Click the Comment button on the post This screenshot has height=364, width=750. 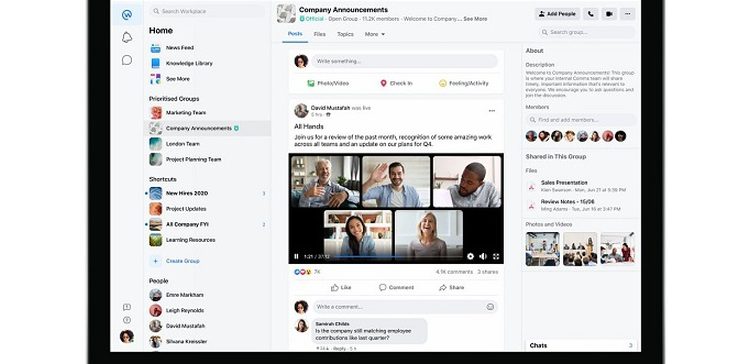(396, 287)
